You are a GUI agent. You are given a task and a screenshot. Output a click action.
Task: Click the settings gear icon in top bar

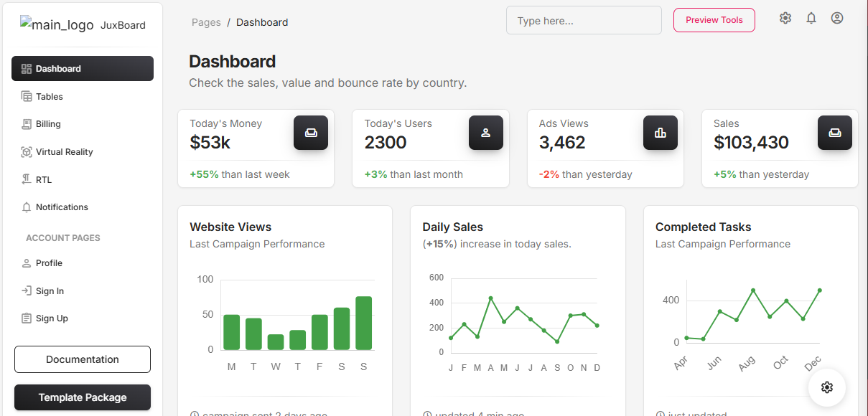pyautogui.click(x=785, y=19)
